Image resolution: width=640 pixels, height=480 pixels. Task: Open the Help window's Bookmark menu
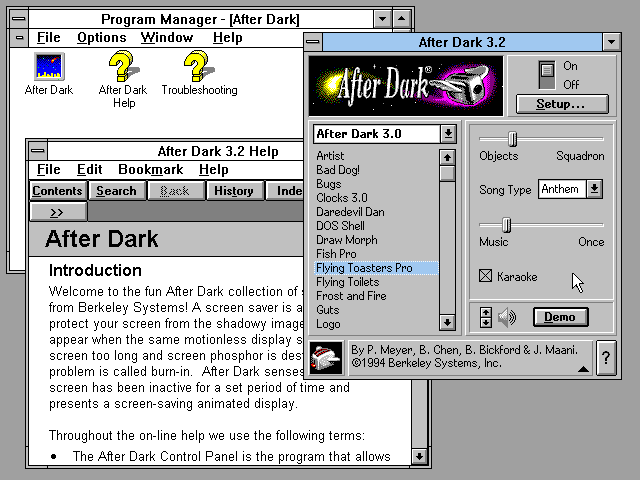click(151, 169)
